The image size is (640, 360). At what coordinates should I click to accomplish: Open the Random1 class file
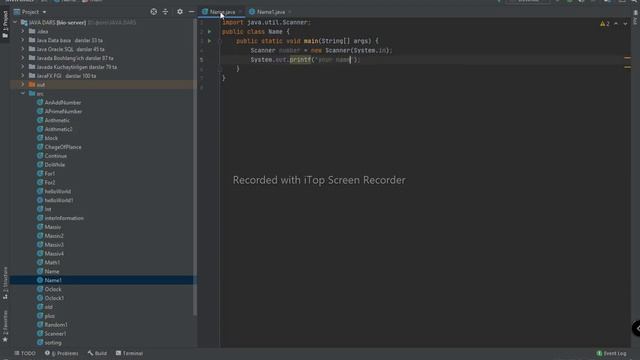click(x=56, y=325)
